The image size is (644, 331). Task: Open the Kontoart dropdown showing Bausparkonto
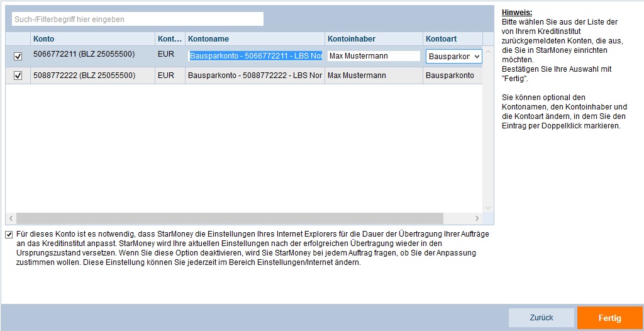[x=453, y=57]
